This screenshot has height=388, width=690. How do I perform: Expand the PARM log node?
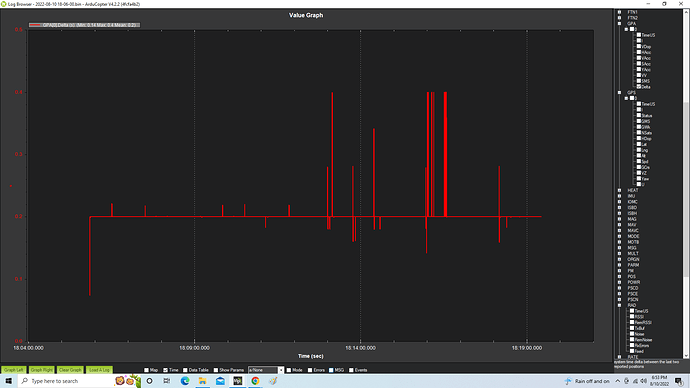tap(620, 265)
